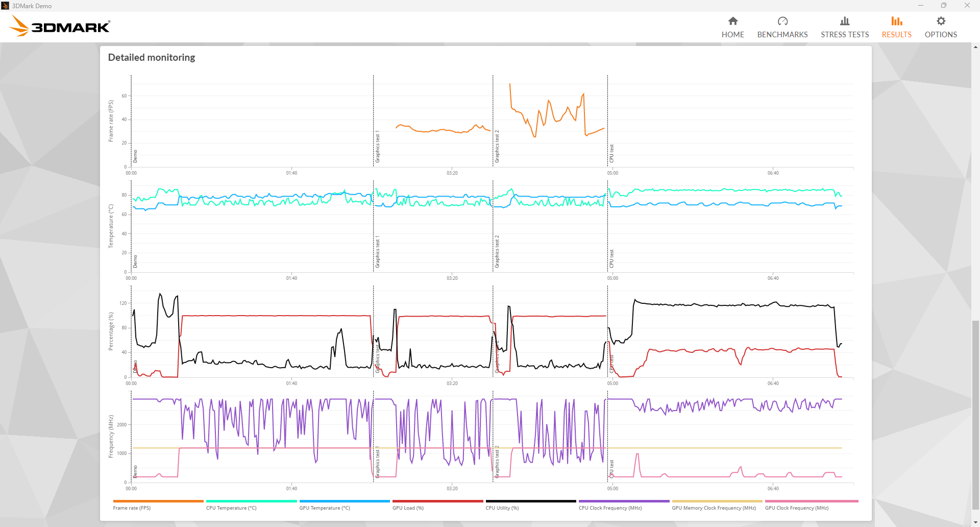The width and height of the screenshot is (980, 527).
Task: Hide the CPU Utility (%) series
Action: (502, 508)
